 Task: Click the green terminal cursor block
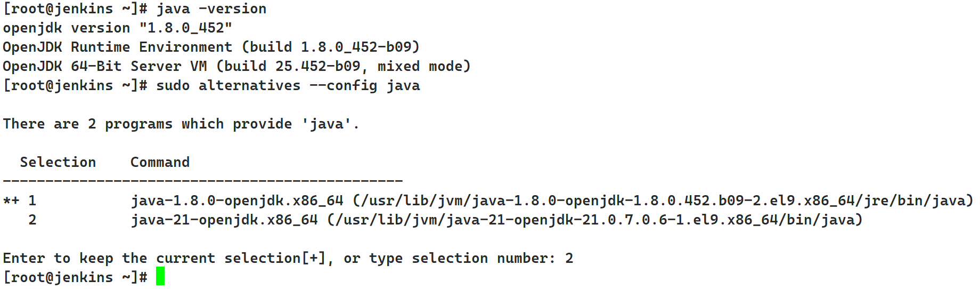coord(160,277)
